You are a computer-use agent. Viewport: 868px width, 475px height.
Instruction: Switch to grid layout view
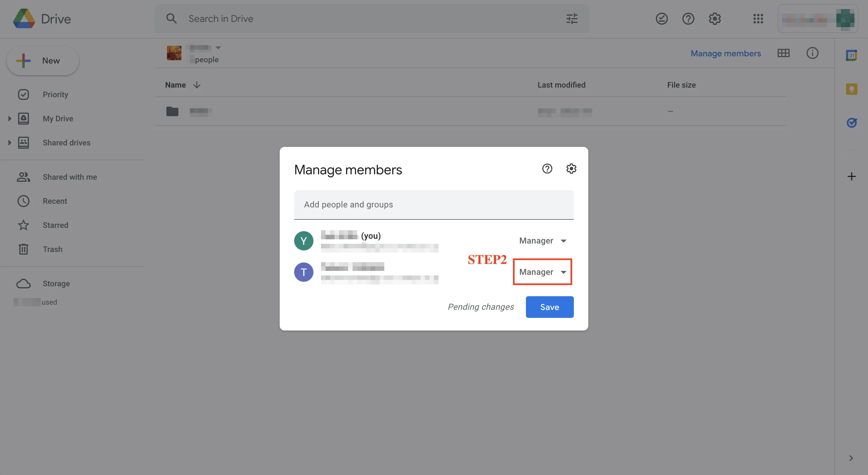pos(783,53)
